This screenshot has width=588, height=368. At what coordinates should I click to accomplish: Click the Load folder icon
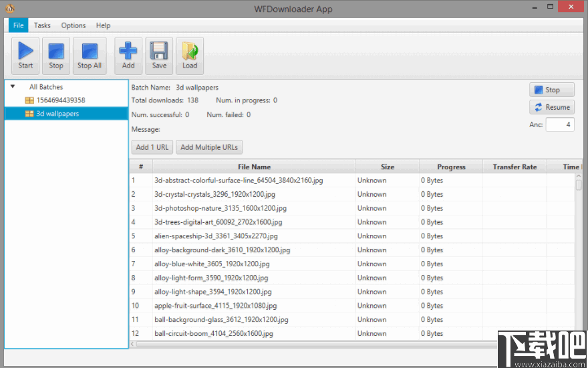(x=190, y=50)
